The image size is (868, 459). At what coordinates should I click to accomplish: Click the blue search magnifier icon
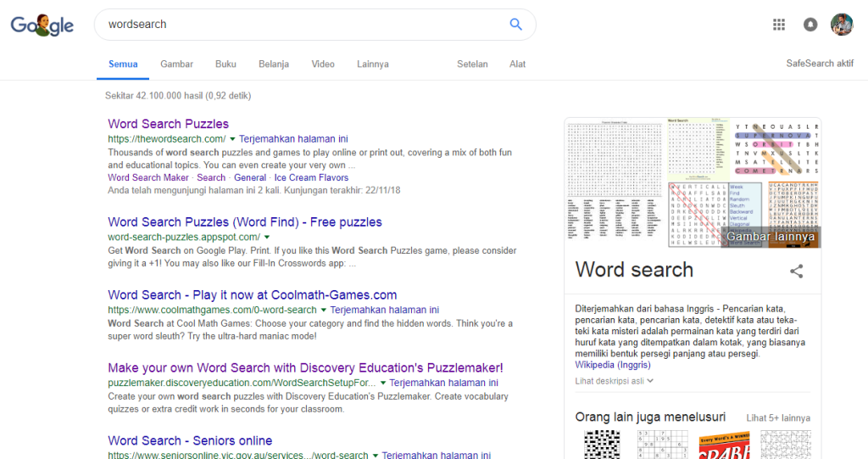coord(515,25)
